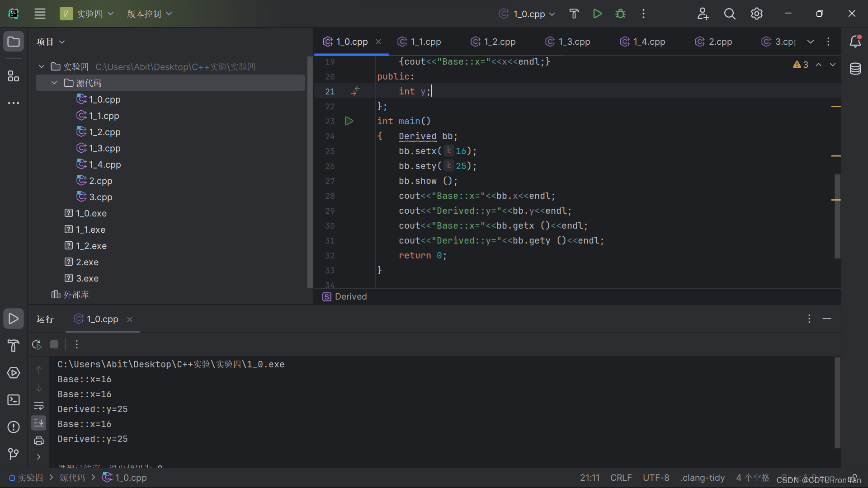Click the UTF-8 encoding in status bar
Screen dimensions: 868x488
[x=656, y=478]
